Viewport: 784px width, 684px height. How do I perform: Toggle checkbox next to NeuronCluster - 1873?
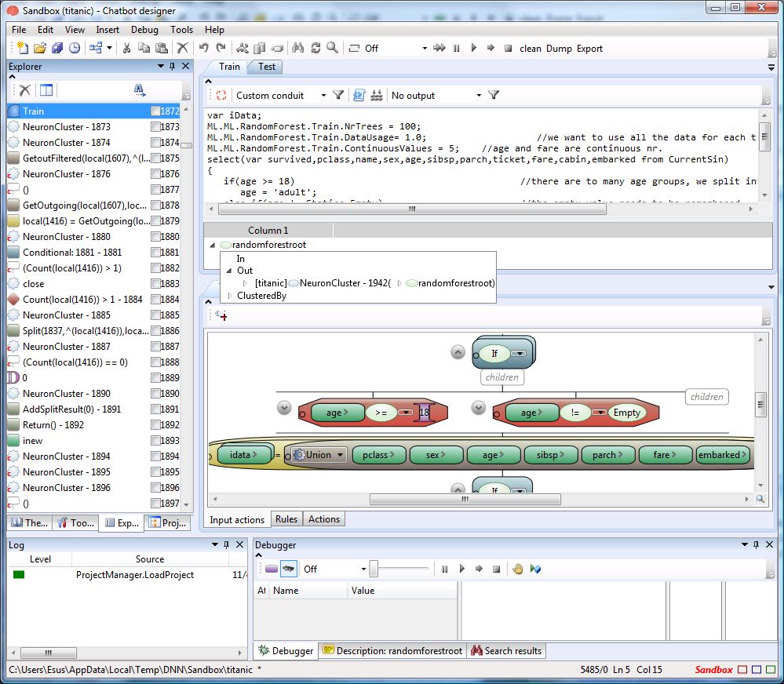click(x=155, y=127)
